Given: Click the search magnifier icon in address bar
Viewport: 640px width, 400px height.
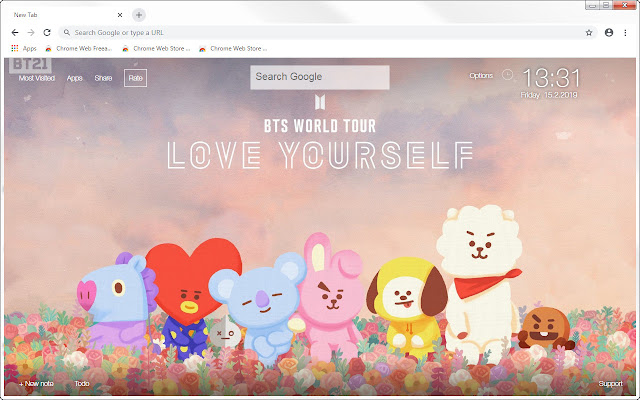Looking at the screenshot, I should (67, 33).
